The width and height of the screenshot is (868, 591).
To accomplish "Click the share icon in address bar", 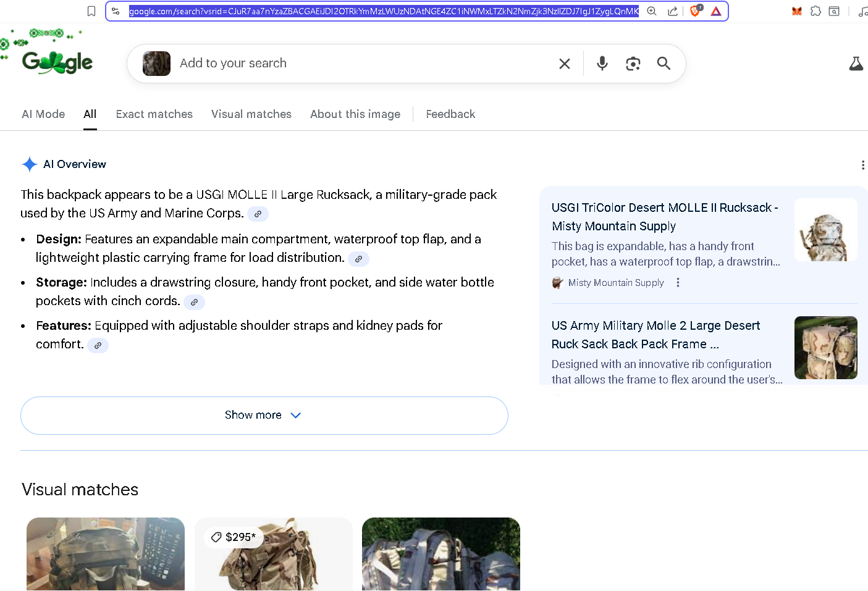I will (x=673, y=11).
